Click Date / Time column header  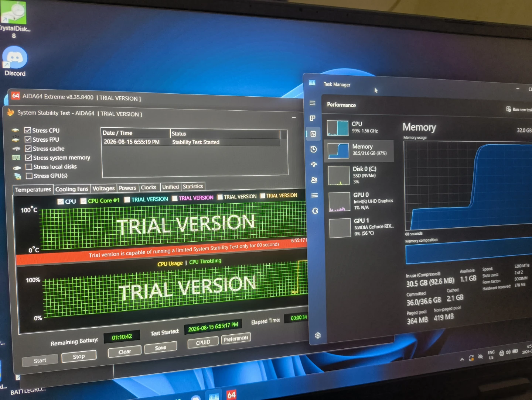(136, 133)
